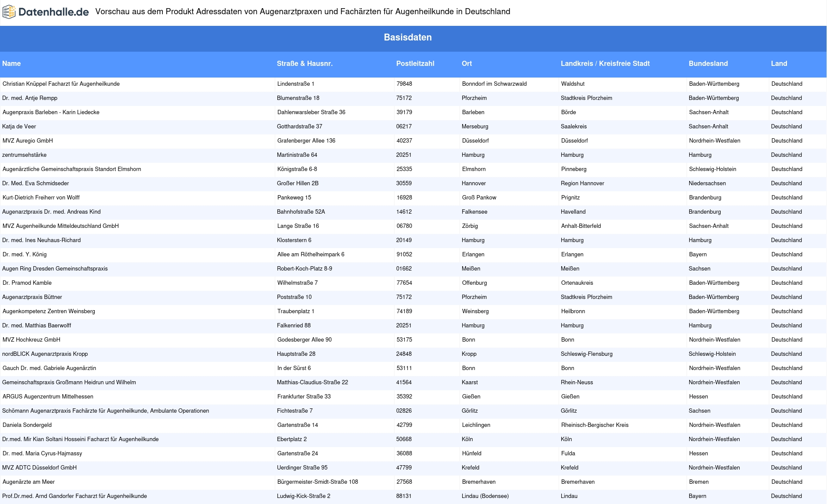Select Deutschland in the Waldshut row
Screen dimensions: 827x504
[787, 84]
